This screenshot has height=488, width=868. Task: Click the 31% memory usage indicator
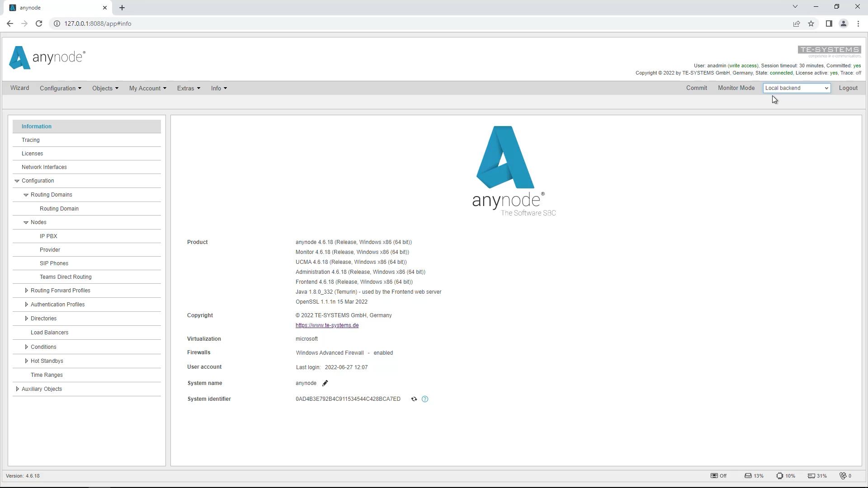click(x=817, y=476)
